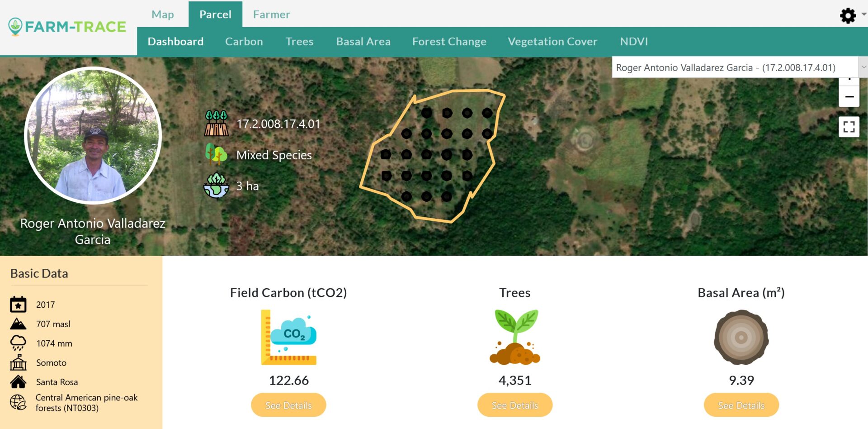Expand the arrow beside the settings gear
The height and width of the screenshot is (429, 868).
[x=863, y=14]
